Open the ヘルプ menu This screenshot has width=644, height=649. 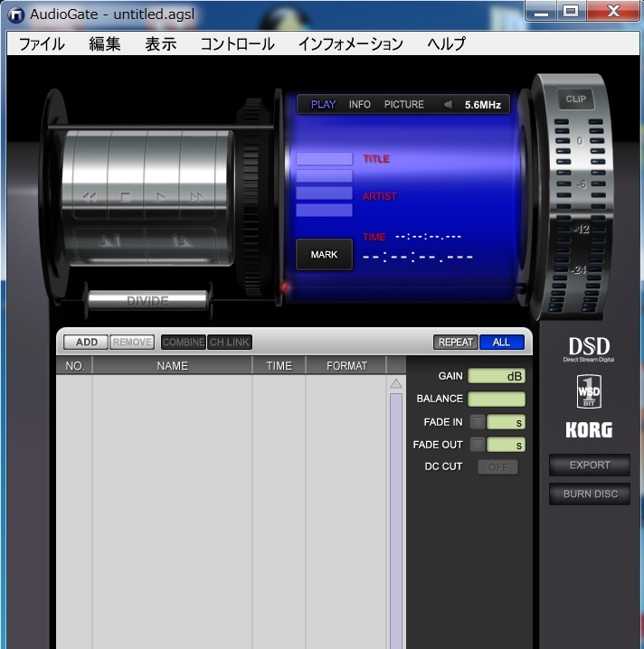[x=447, y=44]
